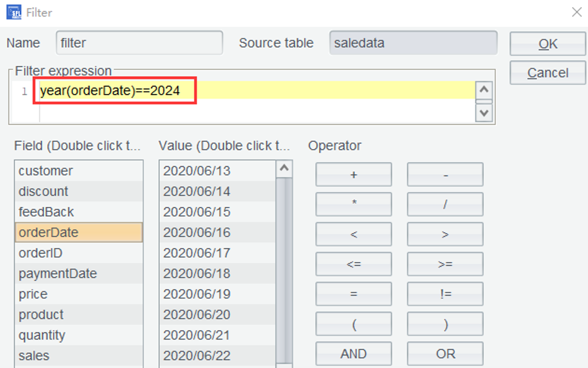Insert the greater-than-or-equal operator
Screen dimensions: 588x368
[445, 264]
